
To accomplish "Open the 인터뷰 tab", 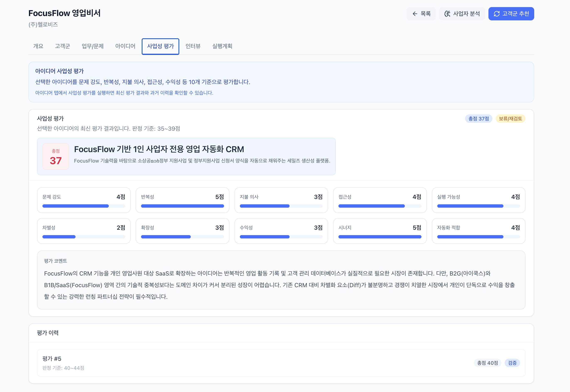I will coord(193,46).
